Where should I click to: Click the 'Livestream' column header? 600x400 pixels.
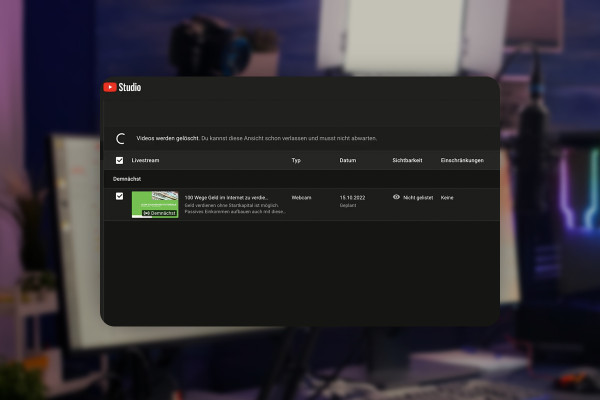145,160
